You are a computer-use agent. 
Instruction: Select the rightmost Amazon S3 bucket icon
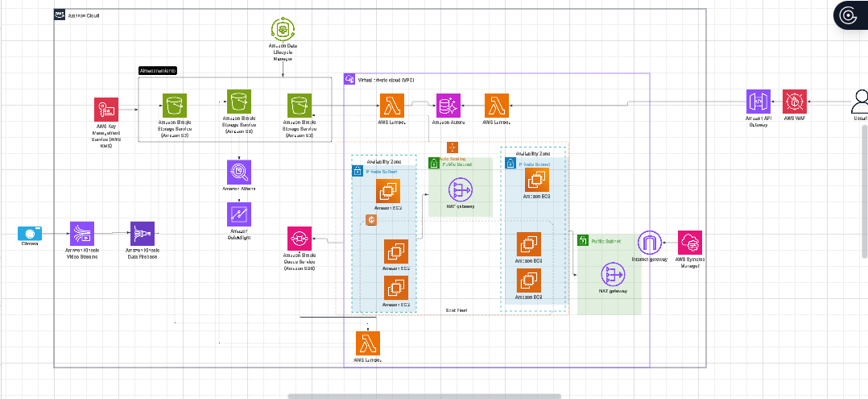[x=300, y=106]
